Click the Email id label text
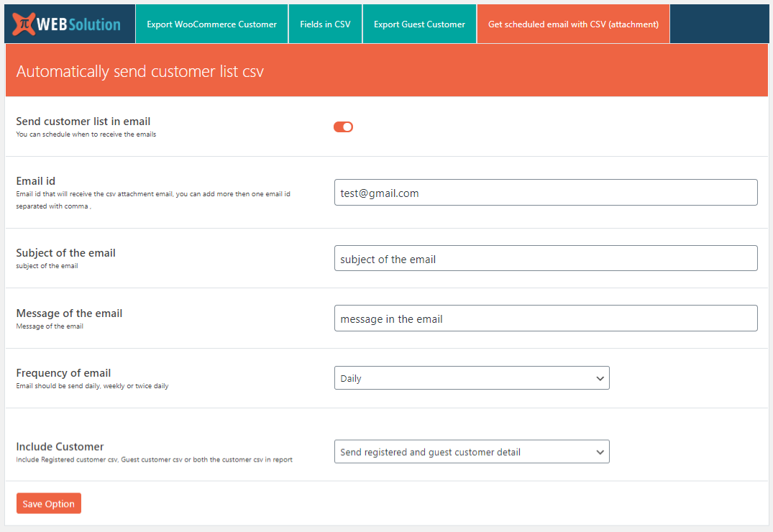The width and height of the screenshot is (773, 532). [x=35, y=181]
